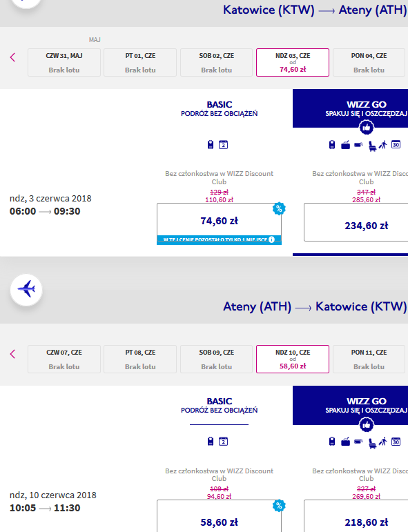The width and height of the screenshot is (408, 532).
Task: Click the percent badge on the 58,60 zł fare
Action: coord(279,506)
